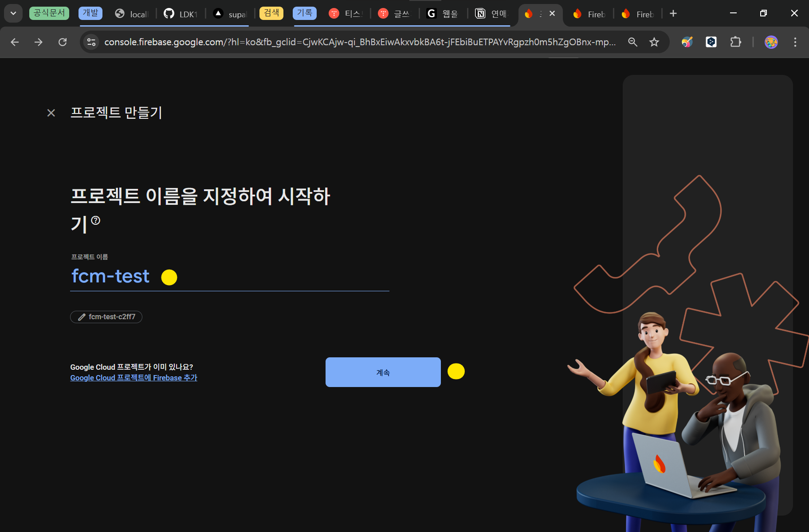Image resolution: width=809 pixels, height=532 pixels.
Task: Switch to the Google 웹을 tab
Action: (x=444, y=14)
